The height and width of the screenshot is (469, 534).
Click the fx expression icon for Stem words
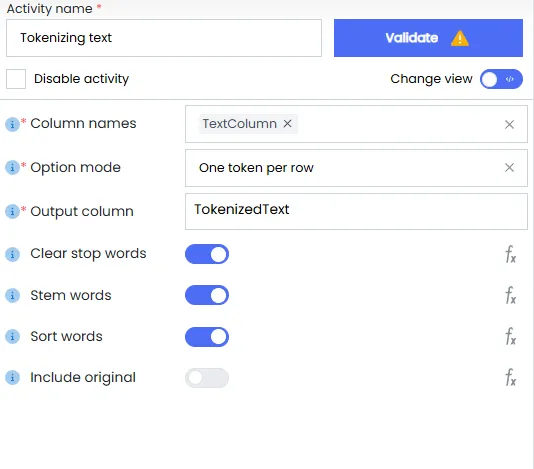(x=510, y=295)
